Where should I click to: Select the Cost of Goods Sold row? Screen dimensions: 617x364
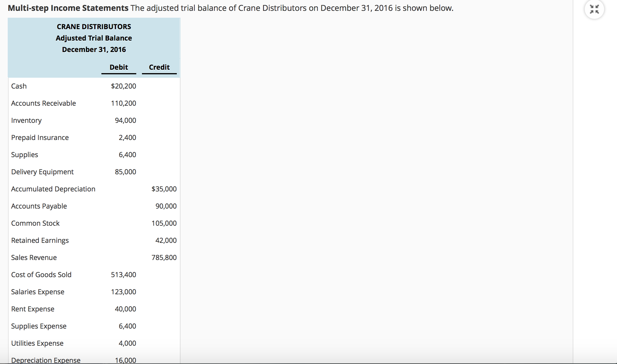coord(41,275)
